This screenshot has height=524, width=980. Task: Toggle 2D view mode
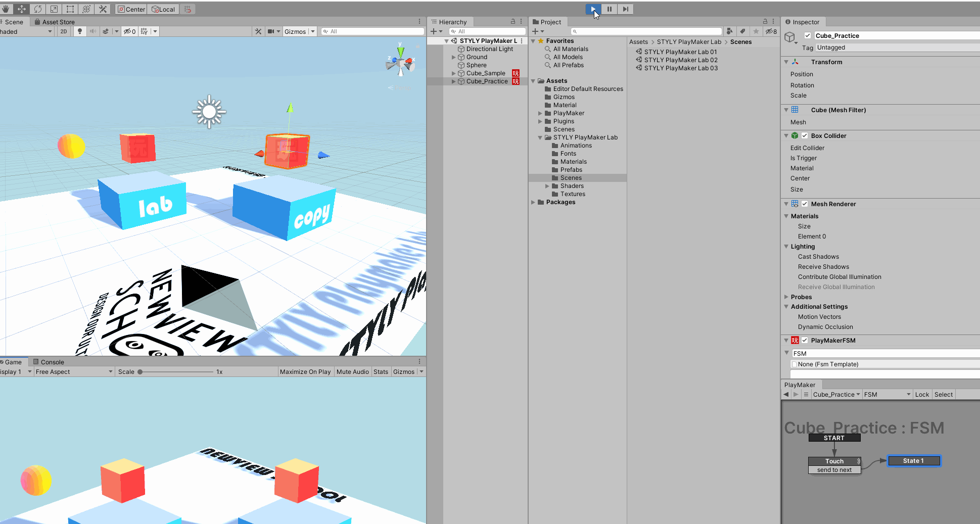click(64, 31)
